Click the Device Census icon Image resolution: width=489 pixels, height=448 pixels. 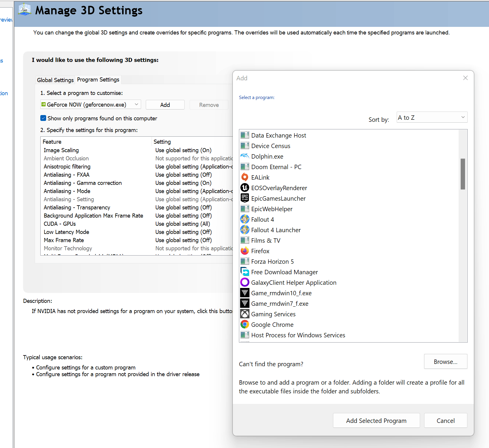coord(245,146)
